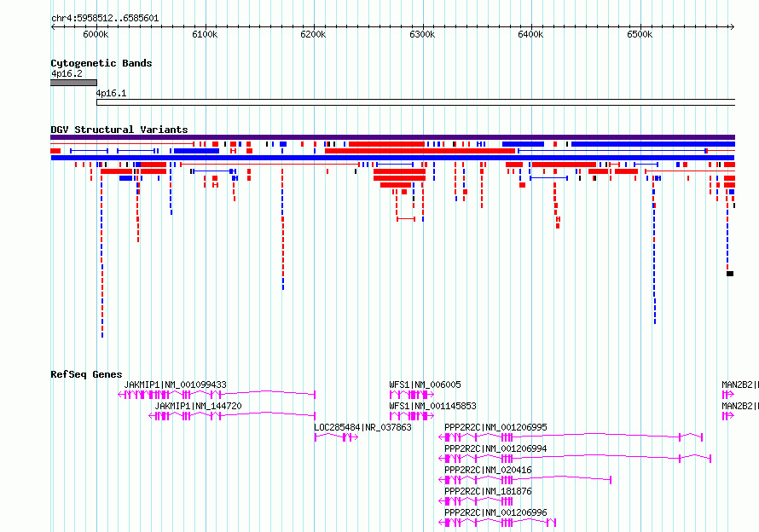759x532 pixels.
Task: Click the PPP2R2C|NM_001206996 gene label
Action: (x=495, y=512)
